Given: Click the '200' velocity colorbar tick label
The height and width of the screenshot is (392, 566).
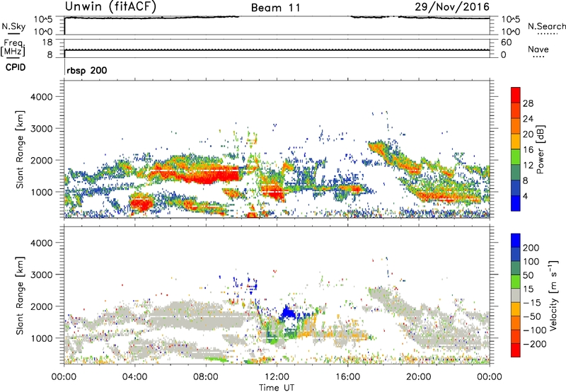Looking at the screenshot, I should point(531,248).
